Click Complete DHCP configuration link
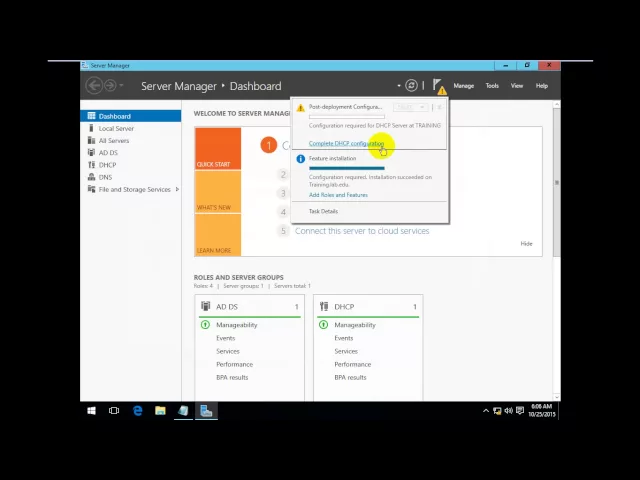640x480 pixels. pos(346,143)
